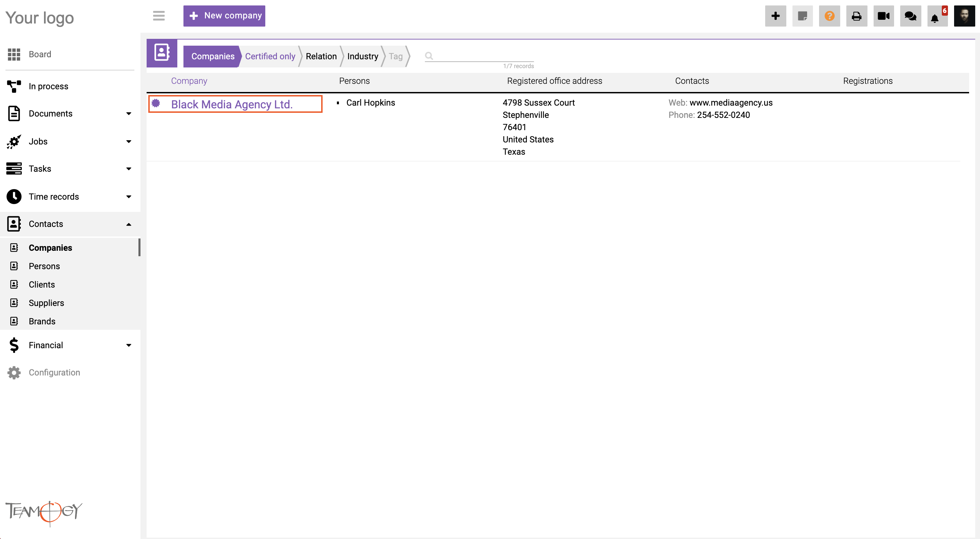Sort by the Company column header
980x539 pixels.
pyautogui.click(x=189, y=81)
